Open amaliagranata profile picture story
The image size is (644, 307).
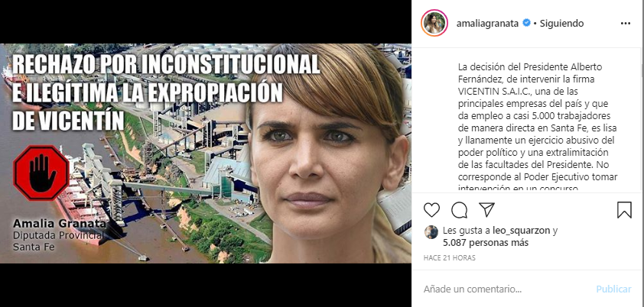434,24
